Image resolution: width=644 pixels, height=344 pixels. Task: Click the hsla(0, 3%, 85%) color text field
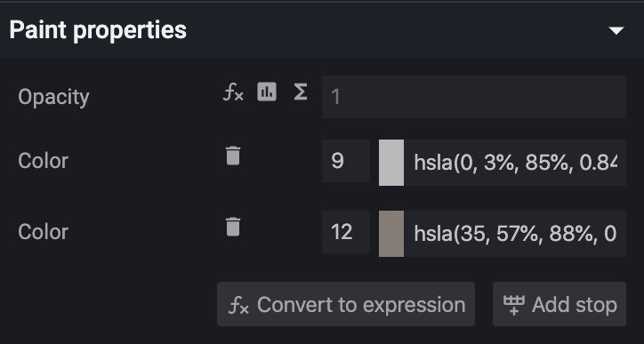point(515,163)
